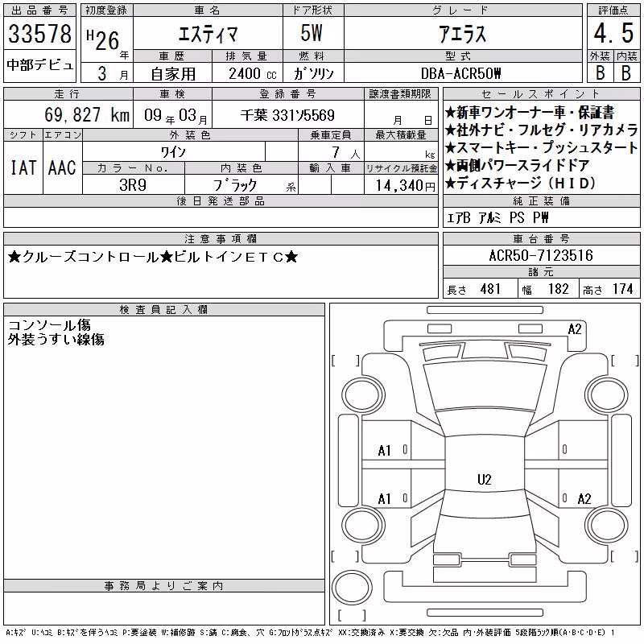Image resolution: width=644 pixels, height=644 pixels.
Task: Click the car name エスティマ
Action: [x=208, y=34]
